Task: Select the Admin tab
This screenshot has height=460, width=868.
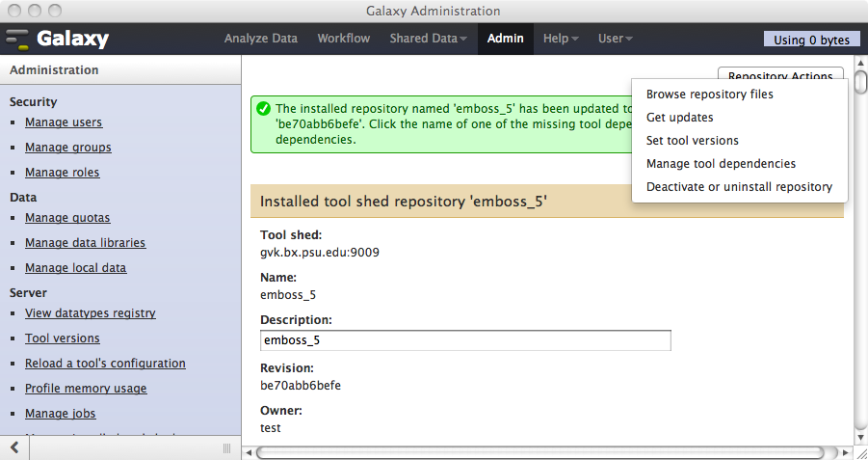Action: [506, 39]
